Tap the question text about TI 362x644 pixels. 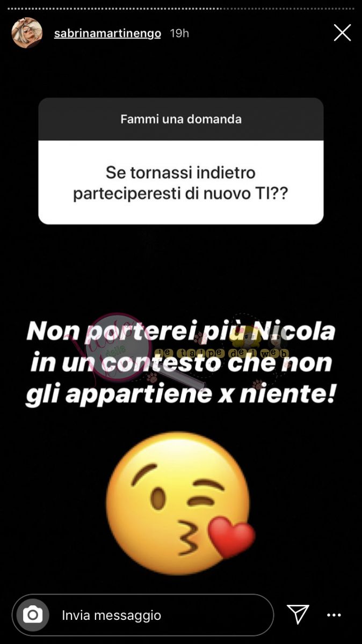[x=180, y=183]
